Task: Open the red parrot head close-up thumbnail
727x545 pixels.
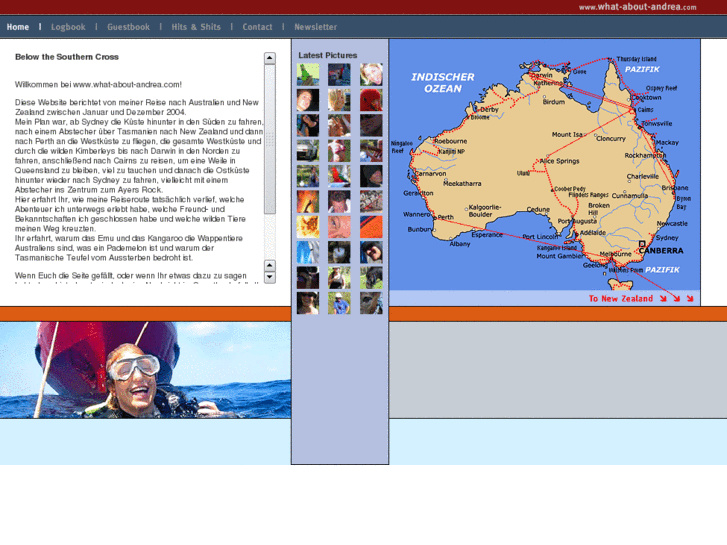Action: click(x=371, y=100)
